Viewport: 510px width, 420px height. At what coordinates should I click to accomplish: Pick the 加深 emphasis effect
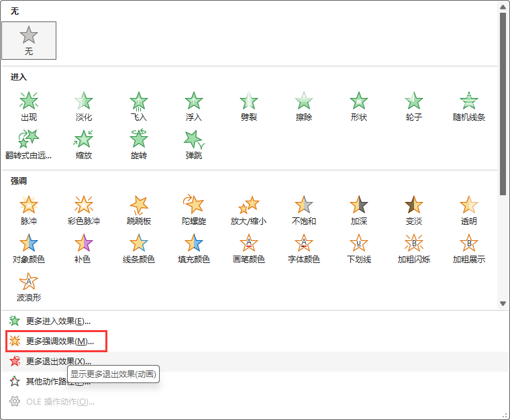[x=359, y=211]
